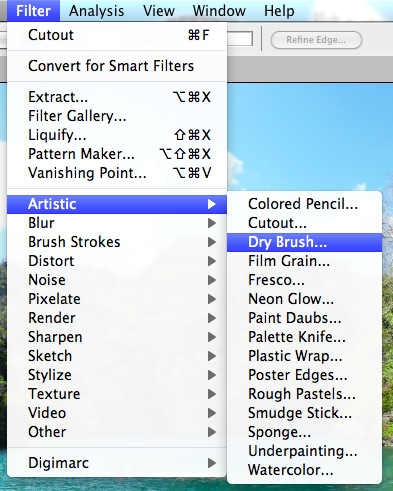Image resolution: width=393 pixels, height=491 pixels.
Task: Click the options bar input field
Action: pos(240,39)
